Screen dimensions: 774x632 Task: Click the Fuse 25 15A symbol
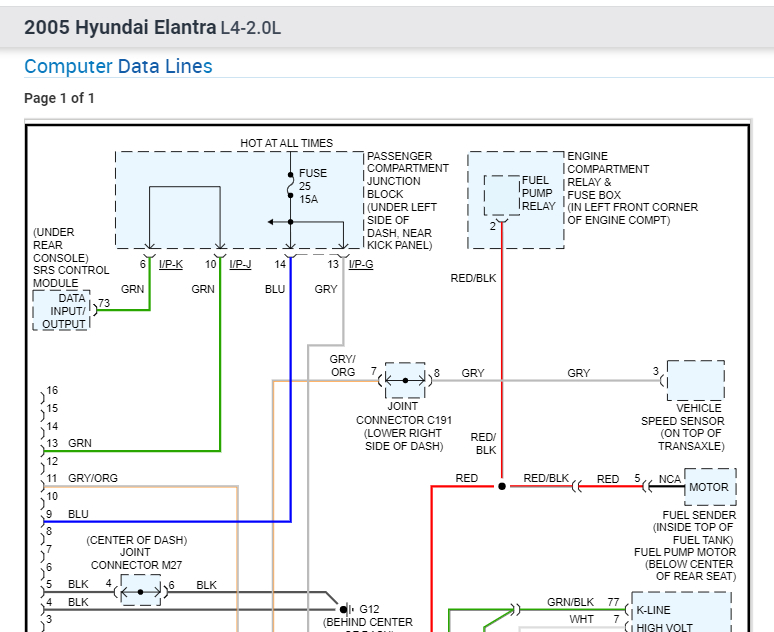pos(291,186)
